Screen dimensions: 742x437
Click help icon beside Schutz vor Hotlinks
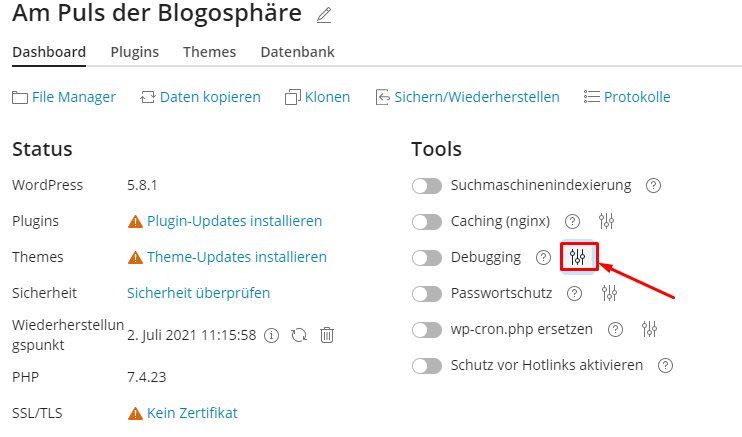point(665,366)
